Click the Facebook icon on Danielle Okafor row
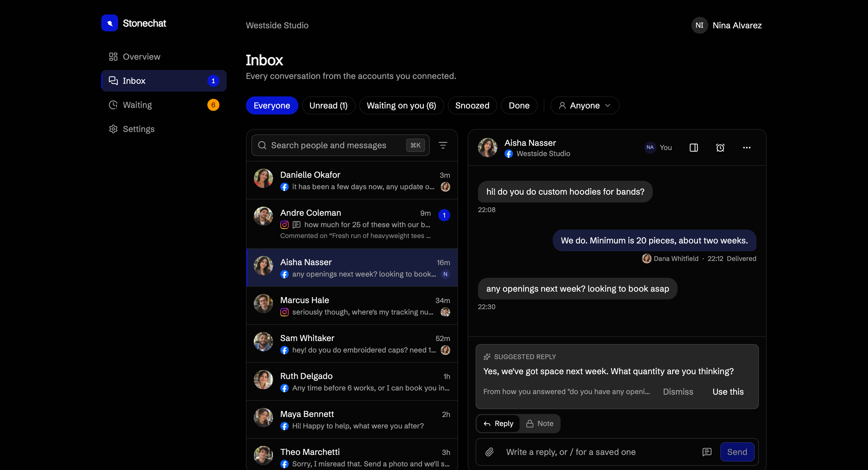The width and height of the screenshot is (868, 470). pos(285,187)
